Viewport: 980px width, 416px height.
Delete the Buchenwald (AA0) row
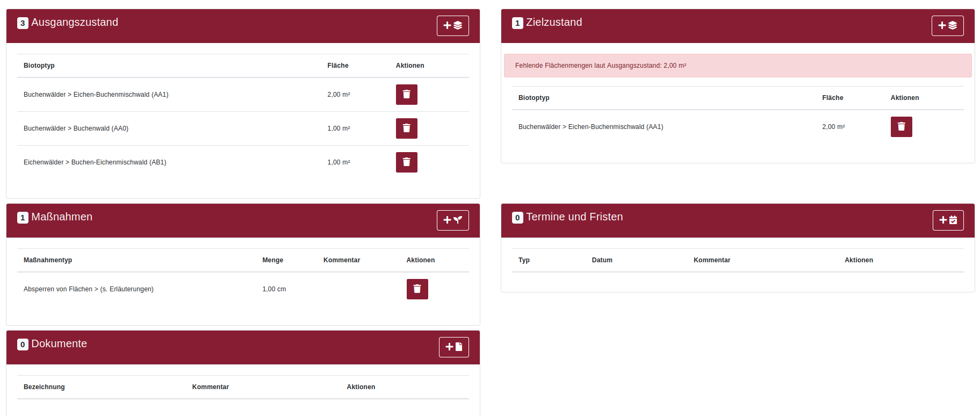pos(406,128)
